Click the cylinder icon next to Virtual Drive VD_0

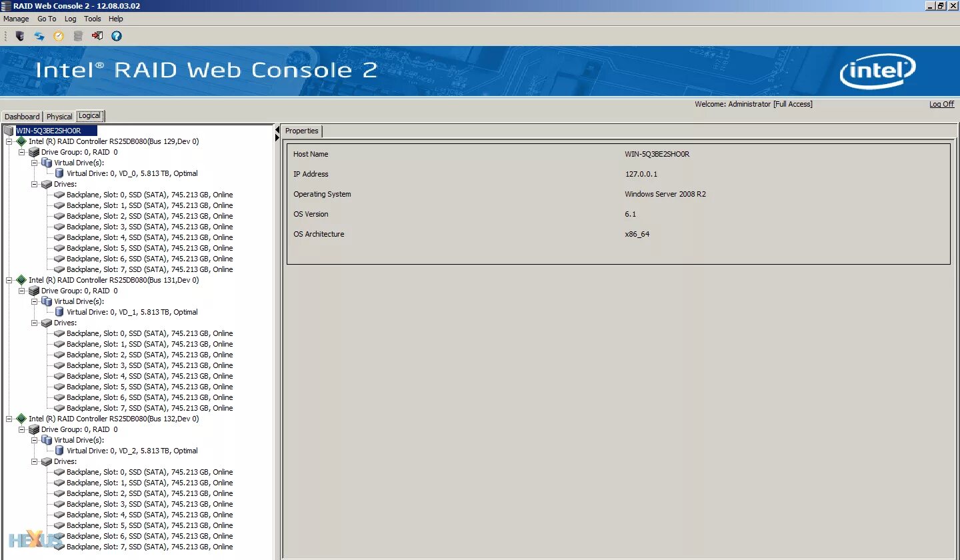(59, 173)
